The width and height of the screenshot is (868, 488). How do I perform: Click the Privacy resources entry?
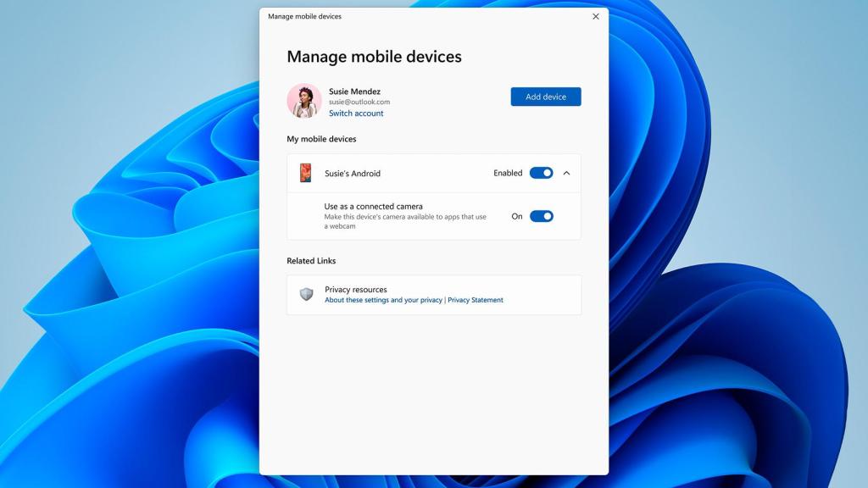coord(358,289)
